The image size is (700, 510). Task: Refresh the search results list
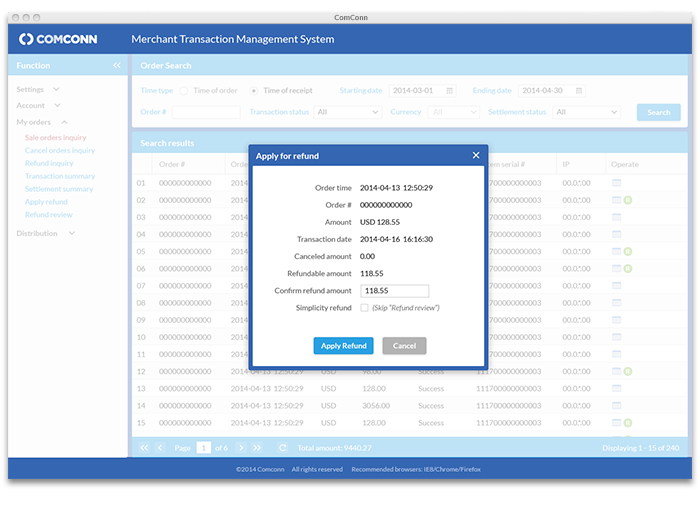coord(283,448)
